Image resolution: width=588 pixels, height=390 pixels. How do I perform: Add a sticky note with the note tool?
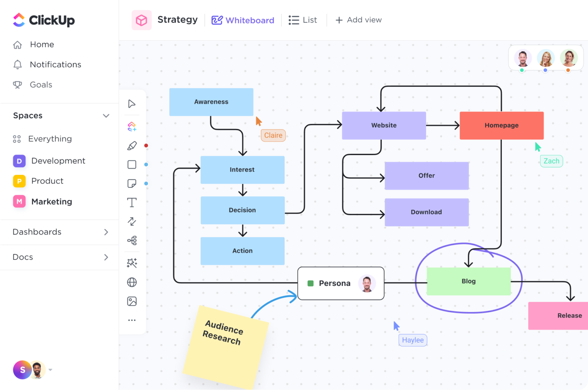pyautogui.click(x=132, y=183)
